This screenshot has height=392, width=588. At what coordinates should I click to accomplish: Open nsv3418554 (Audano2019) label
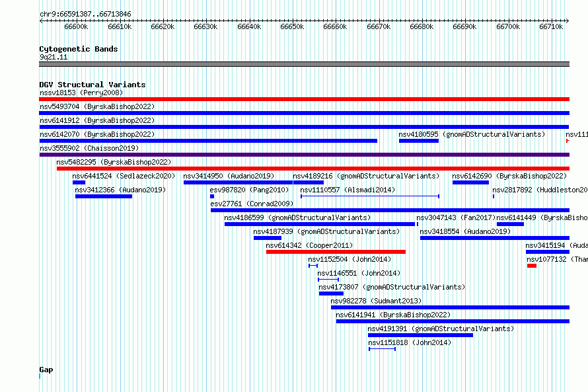465,231
